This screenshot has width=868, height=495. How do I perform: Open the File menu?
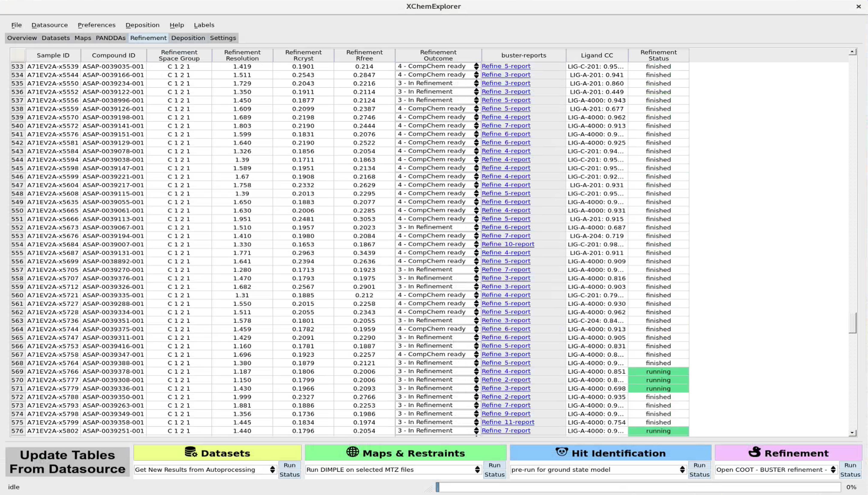[x=16, y=25]
